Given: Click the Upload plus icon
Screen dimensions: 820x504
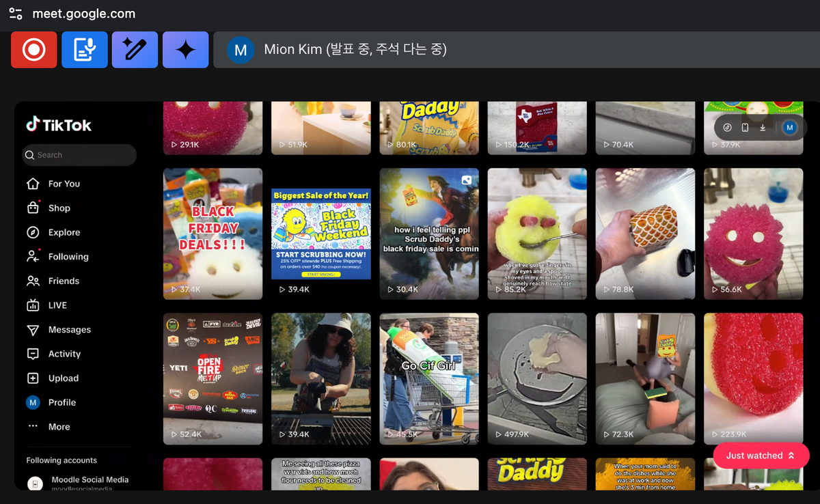Looking at the screenshot, I should pos(63,378).
